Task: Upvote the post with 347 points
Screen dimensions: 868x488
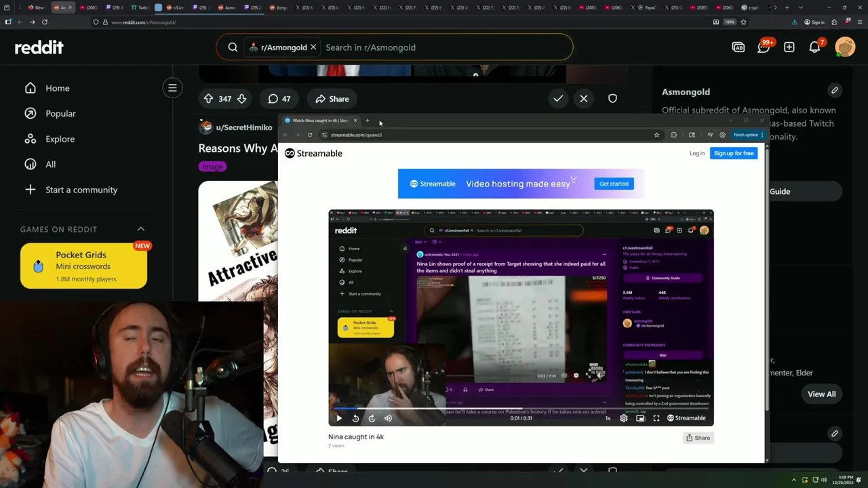Action: [208, 99]
